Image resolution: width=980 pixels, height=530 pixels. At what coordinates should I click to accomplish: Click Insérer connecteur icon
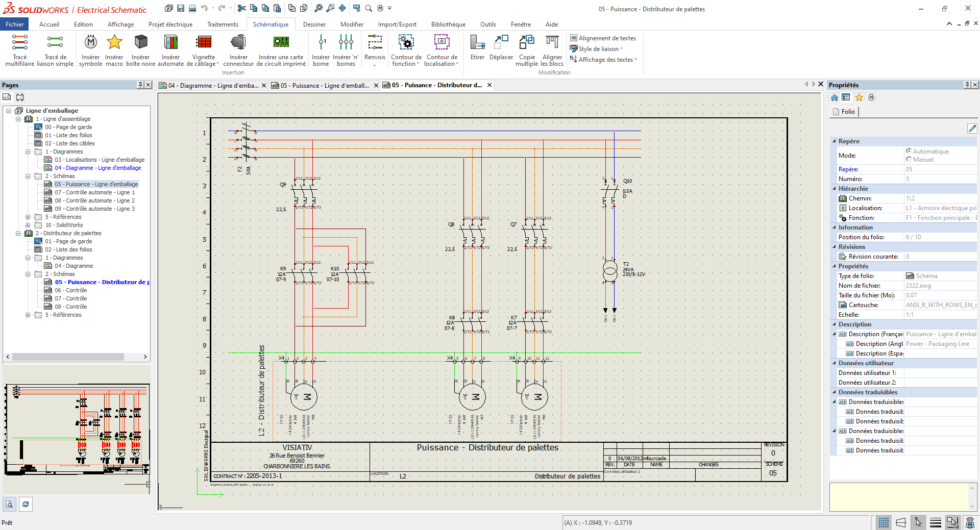point(238,42)
